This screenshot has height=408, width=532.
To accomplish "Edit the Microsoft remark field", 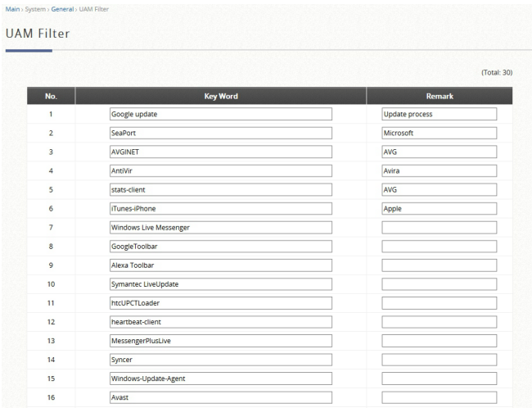I will (440, 133).
